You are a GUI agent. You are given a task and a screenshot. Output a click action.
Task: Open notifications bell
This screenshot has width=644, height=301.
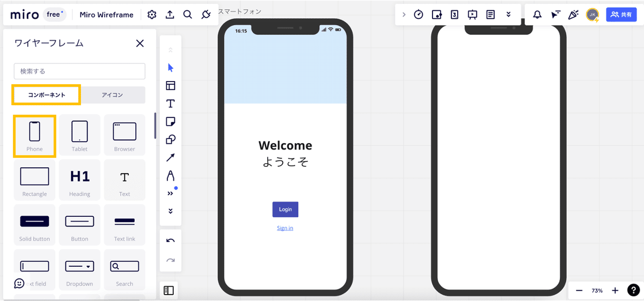[x=537, y=15]
